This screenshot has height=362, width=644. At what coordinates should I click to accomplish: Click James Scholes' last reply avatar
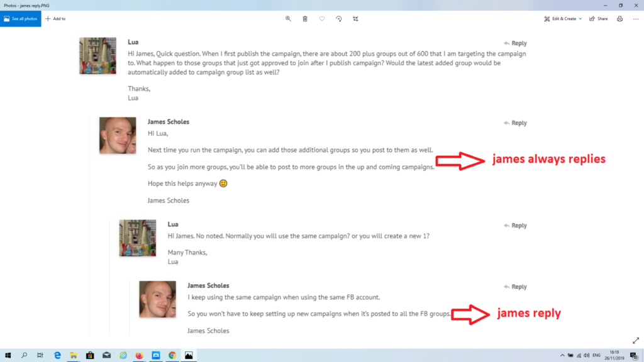click(157, 299)
